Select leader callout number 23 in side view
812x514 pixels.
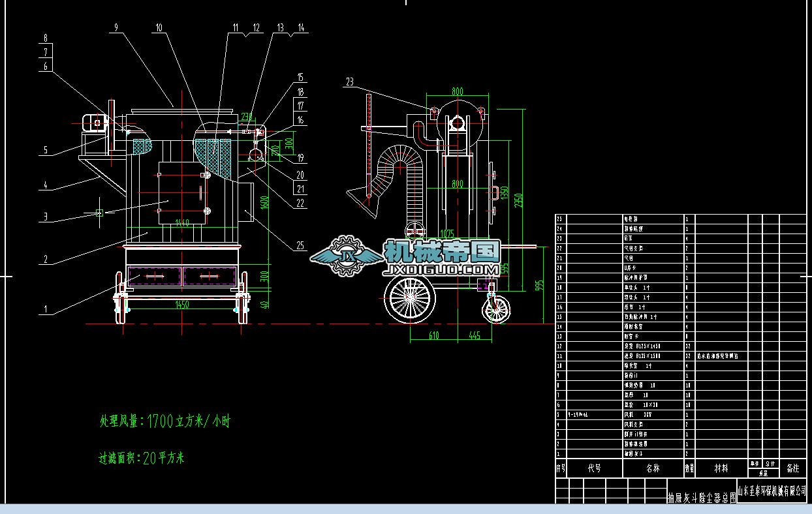point(350,82)
